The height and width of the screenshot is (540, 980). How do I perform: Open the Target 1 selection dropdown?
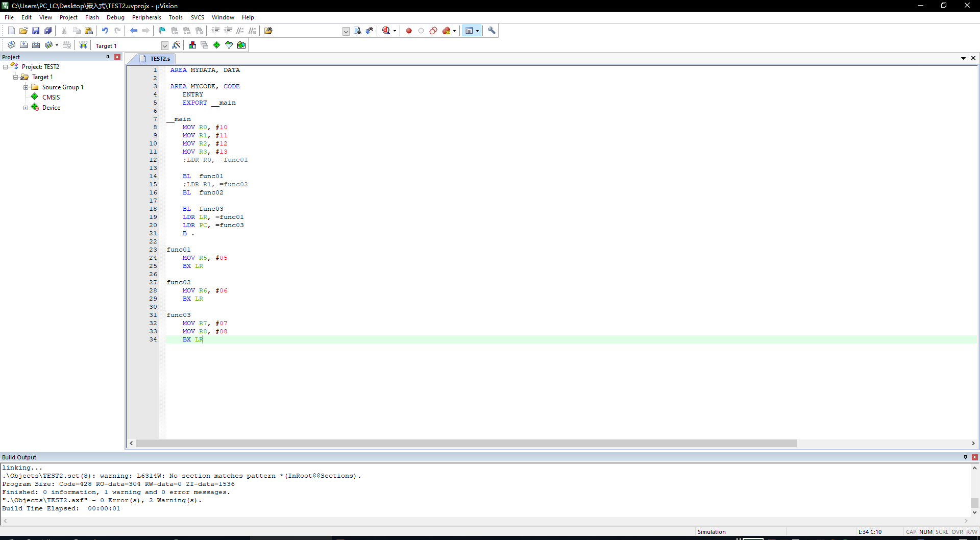pos(164,45)
